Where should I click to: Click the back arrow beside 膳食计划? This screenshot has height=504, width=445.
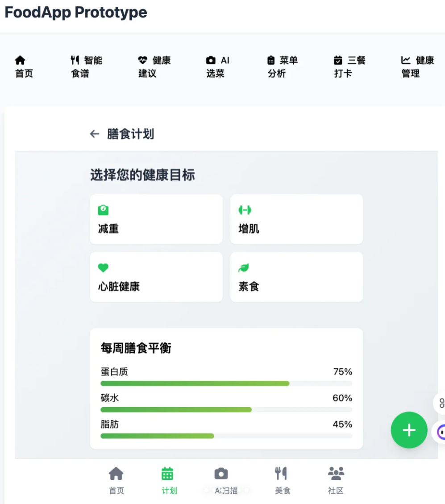coord(94,134)
